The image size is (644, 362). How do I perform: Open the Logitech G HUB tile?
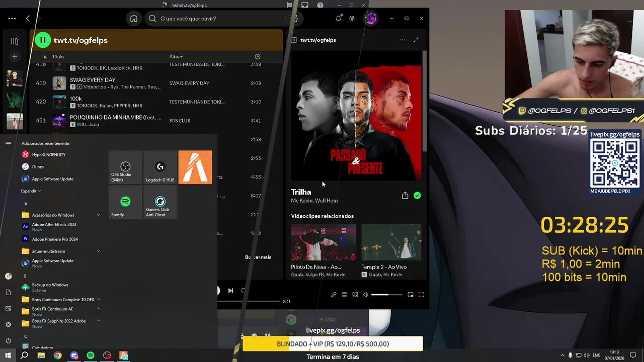coord(160,167)
